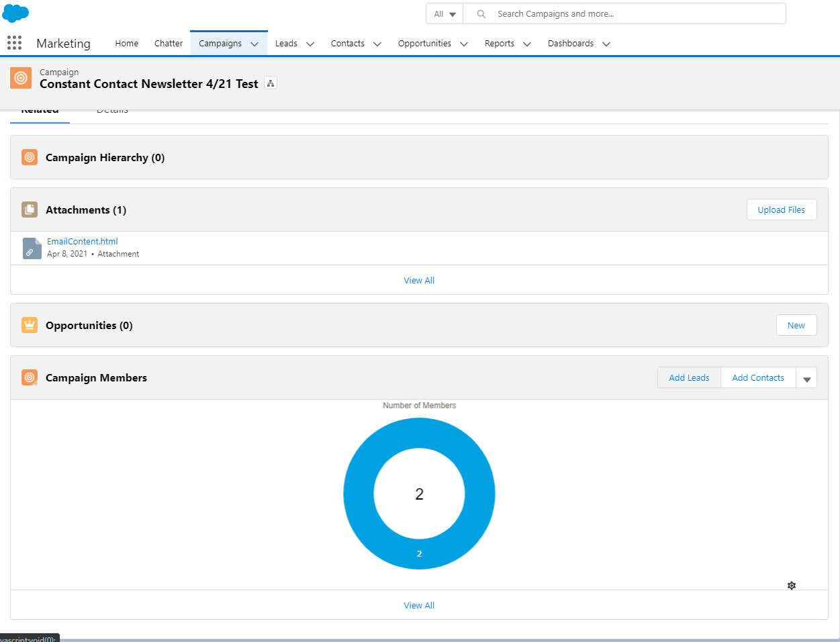Expand the Dashboards tab dropdown chevron

tap(606, 44)
